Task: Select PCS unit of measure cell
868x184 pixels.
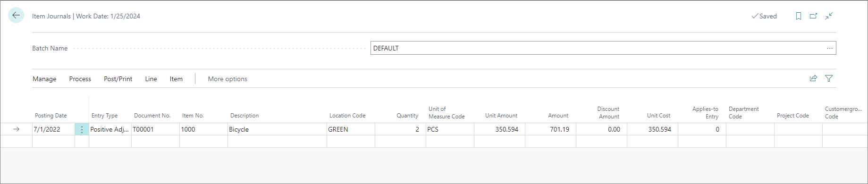Action: tap(450, 129)
